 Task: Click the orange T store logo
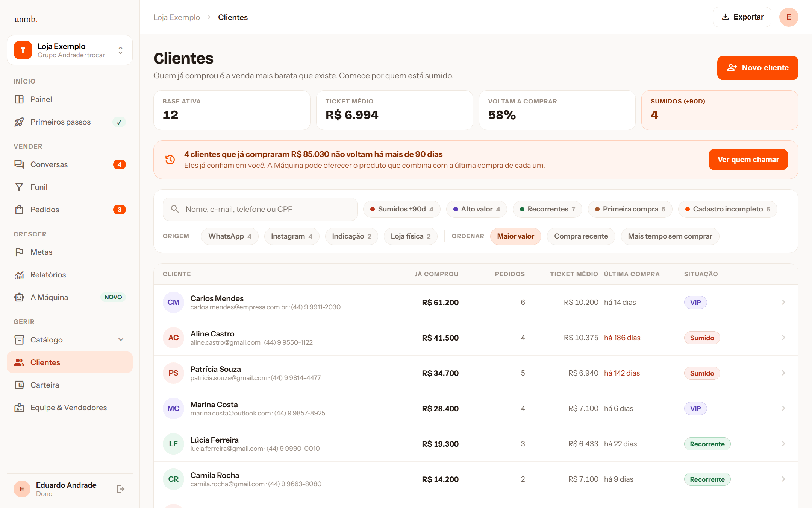23,50
